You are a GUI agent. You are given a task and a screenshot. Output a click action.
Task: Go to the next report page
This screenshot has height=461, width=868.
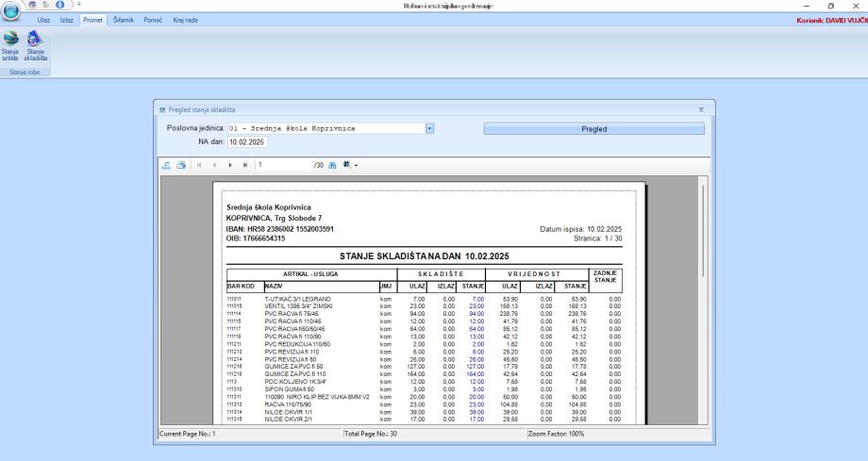[229, 164]
